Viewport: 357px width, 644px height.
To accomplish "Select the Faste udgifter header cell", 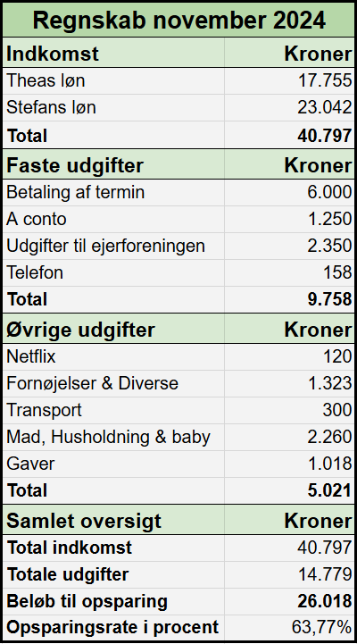I will pos(113,164).
